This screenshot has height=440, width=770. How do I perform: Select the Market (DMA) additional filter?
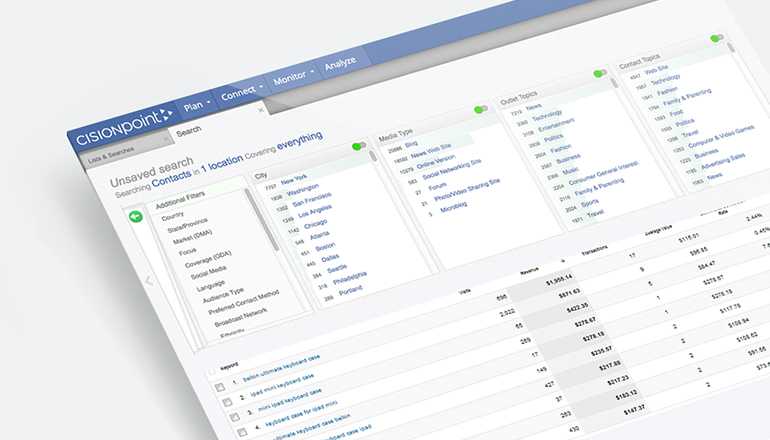[x=192, y=238]
